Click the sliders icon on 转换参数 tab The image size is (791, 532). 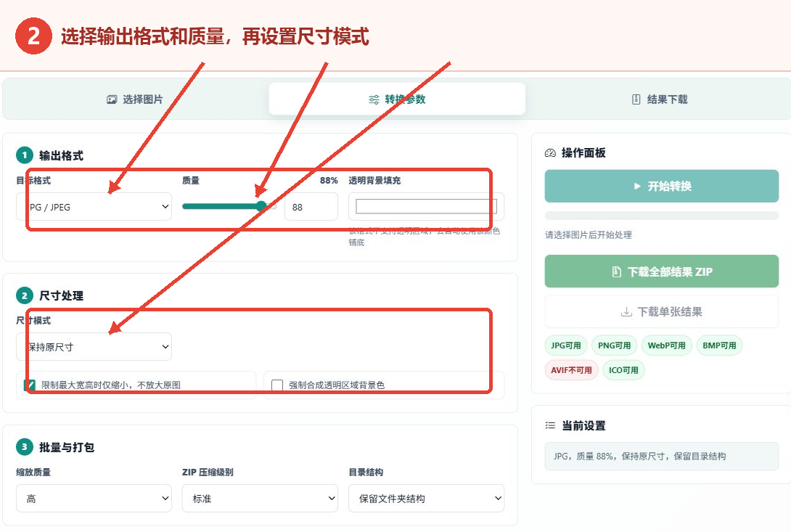374,99
